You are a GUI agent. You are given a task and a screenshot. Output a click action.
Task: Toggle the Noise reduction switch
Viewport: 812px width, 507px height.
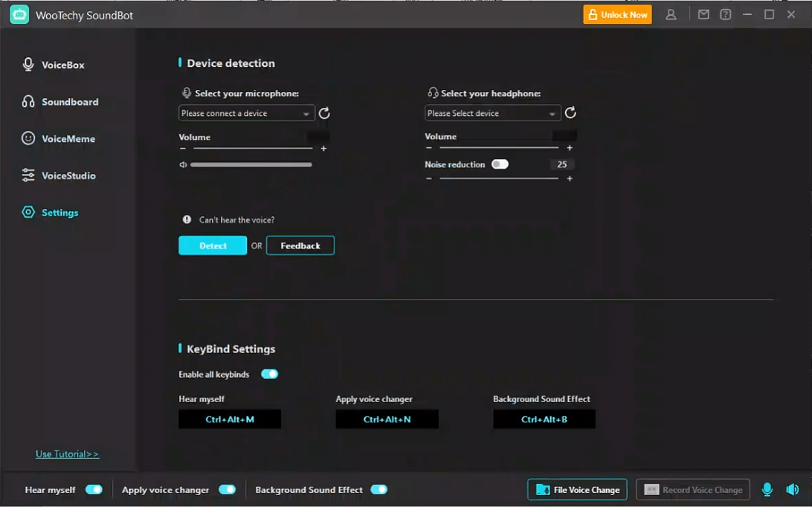tap(500, 164)
